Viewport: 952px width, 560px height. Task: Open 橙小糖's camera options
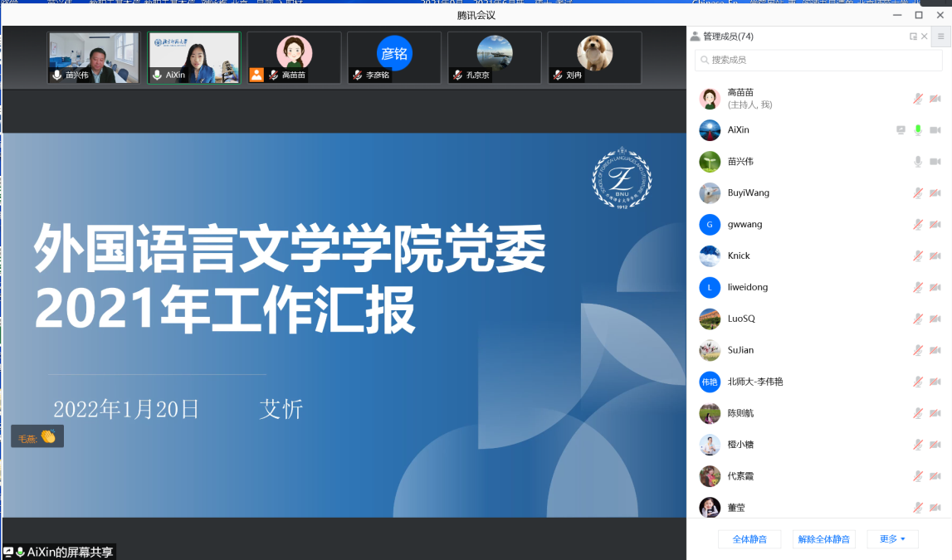tap(935, 445)
